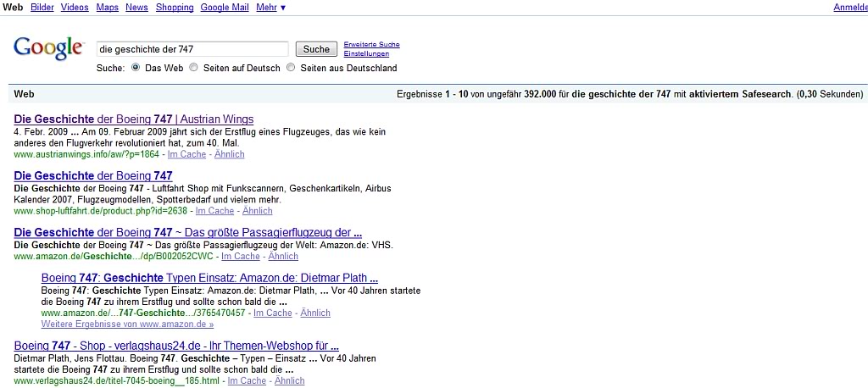Open 'Im Cache' for shop-luftfahrt.de result
The width and height of the screenshot is (868, 388).
tap(214, 211)
